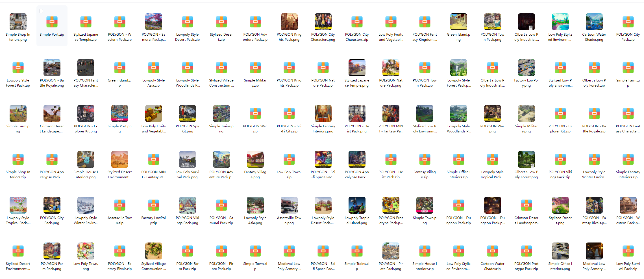Select the Simple Office Interiors.zip archive icon

[458, 159]
